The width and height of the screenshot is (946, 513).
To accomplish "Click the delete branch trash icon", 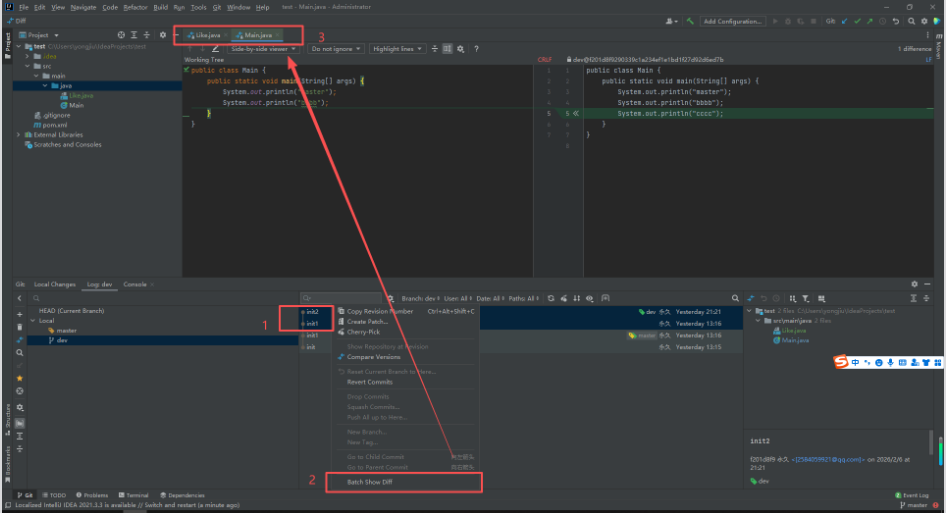I will [19, 327].
